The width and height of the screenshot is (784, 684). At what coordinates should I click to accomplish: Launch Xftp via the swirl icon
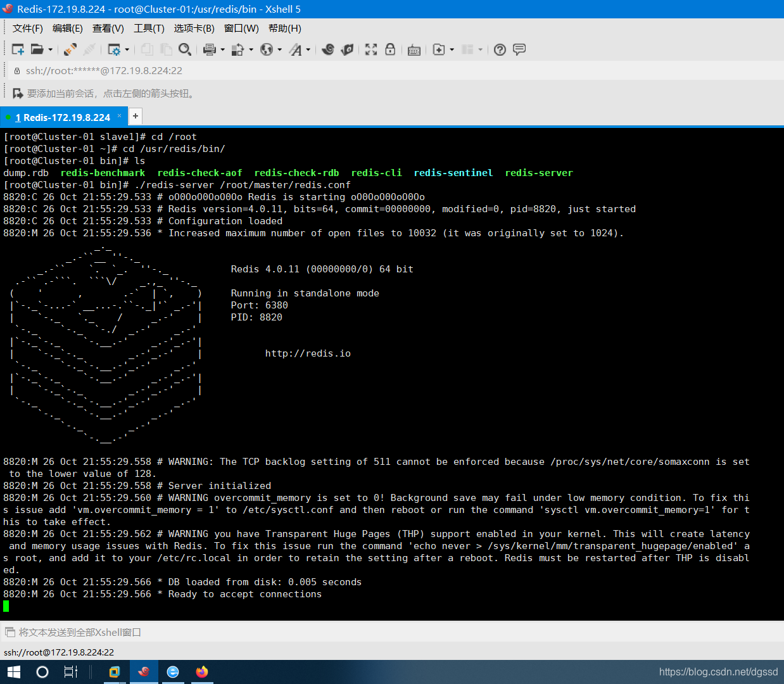click(x=328, y=49)
